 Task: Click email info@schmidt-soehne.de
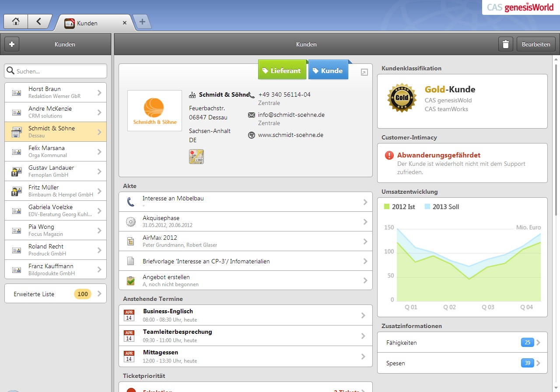coord(291,115)
